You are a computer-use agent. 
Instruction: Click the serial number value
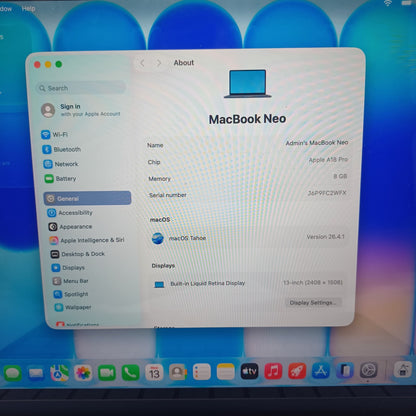pos(327,193)
